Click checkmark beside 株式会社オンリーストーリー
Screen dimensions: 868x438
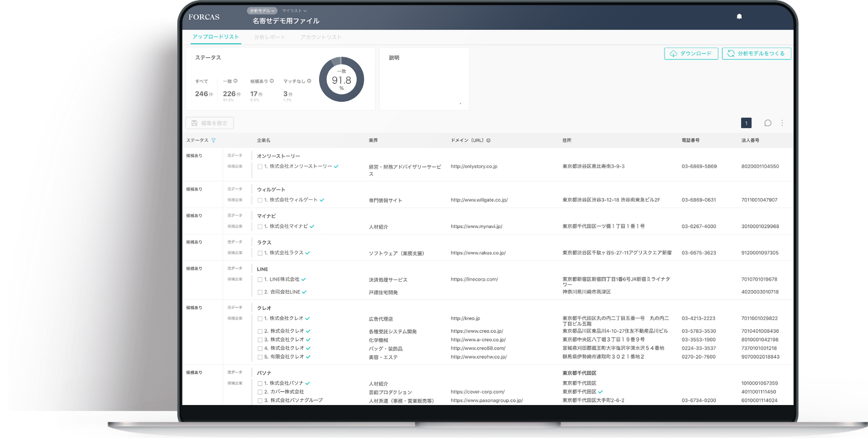(336, 166)
